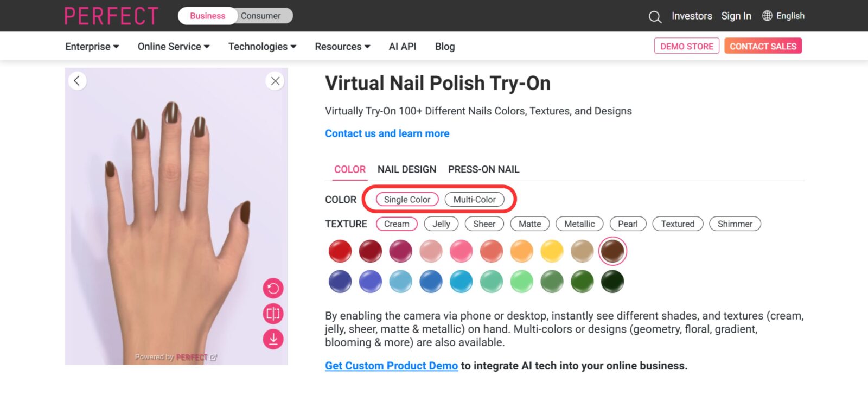Choose the Textured texture
This screenshot has width=868, height=408.
pyautogui.click(x=678, y=224)
